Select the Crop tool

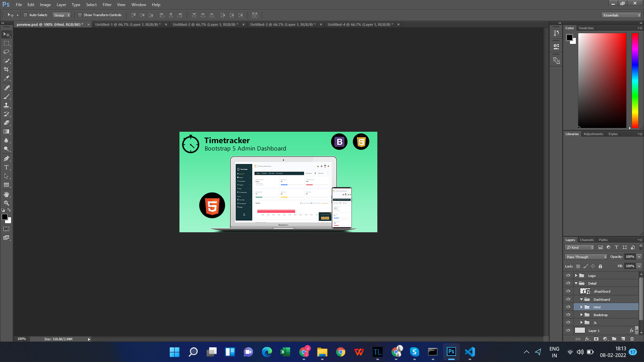[x=6, y=69]
